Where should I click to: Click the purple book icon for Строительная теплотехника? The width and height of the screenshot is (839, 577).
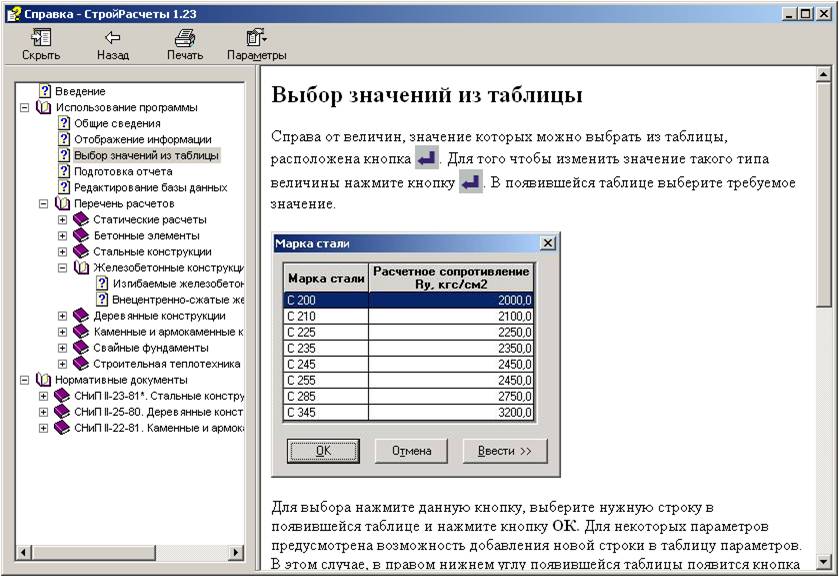pyautogui.click(x=80, y=364)
